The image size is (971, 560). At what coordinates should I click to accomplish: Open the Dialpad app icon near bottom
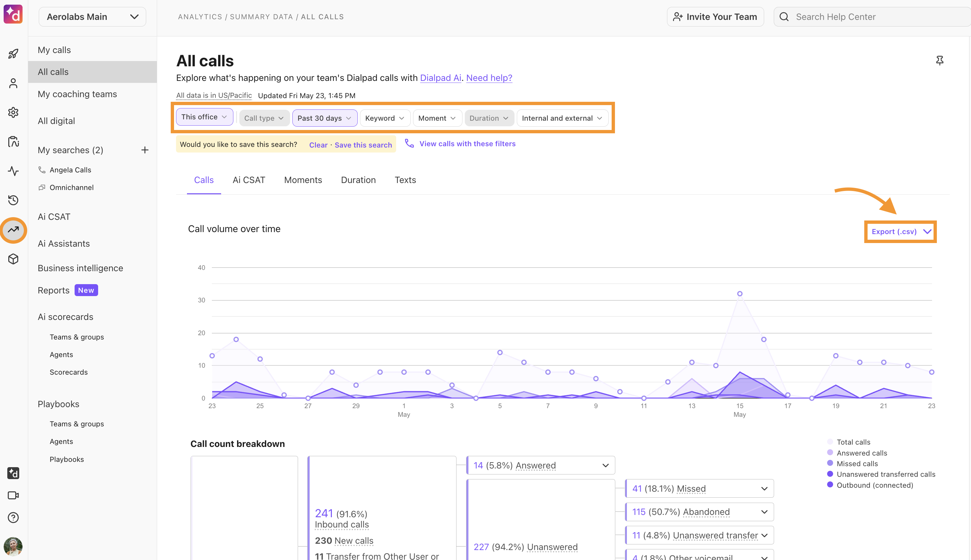(x=13, y=473)
